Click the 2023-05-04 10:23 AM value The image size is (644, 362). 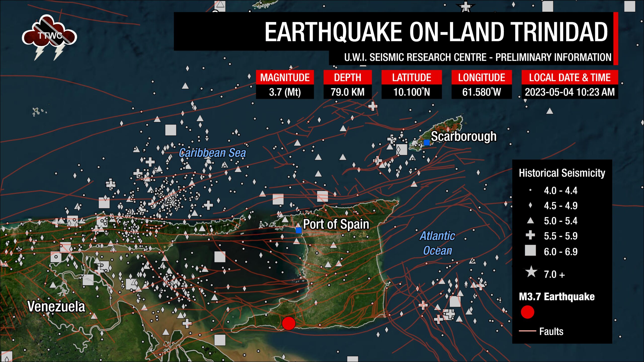click(570, 92)
